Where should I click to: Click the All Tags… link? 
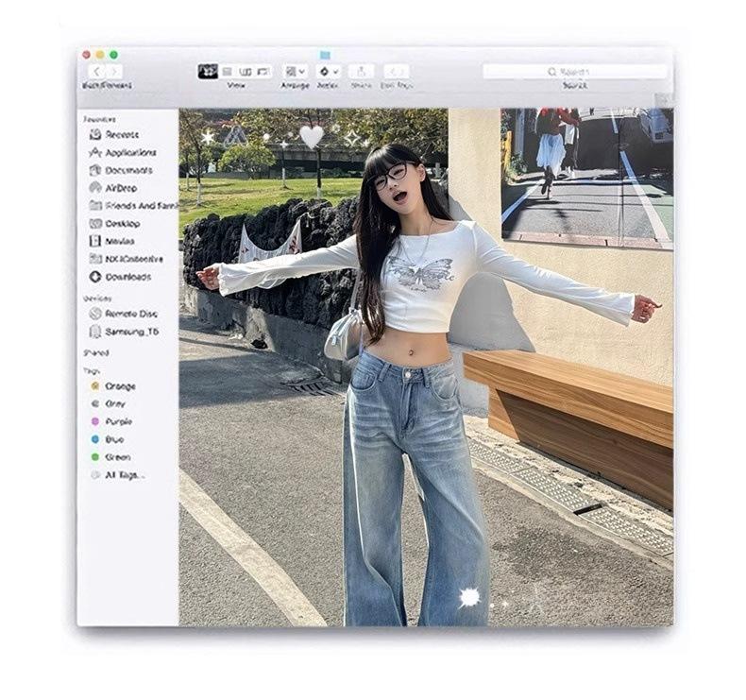(x=125, y=475)
